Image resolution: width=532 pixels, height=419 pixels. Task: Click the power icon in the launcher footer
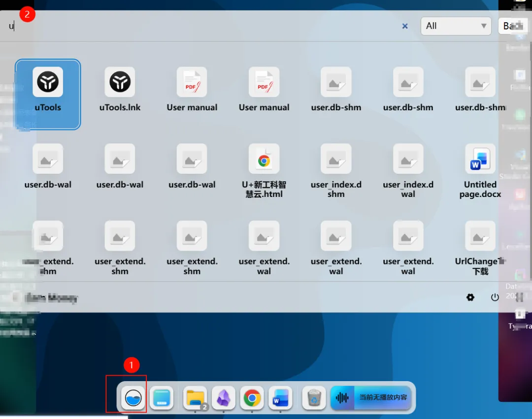tap(495, 297)
